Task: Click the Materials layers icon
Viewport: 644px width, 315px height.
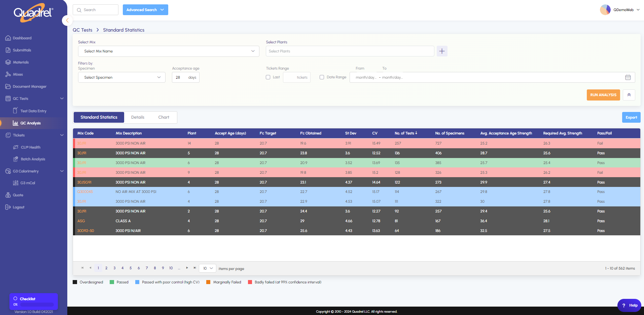Action: [8, 62]
